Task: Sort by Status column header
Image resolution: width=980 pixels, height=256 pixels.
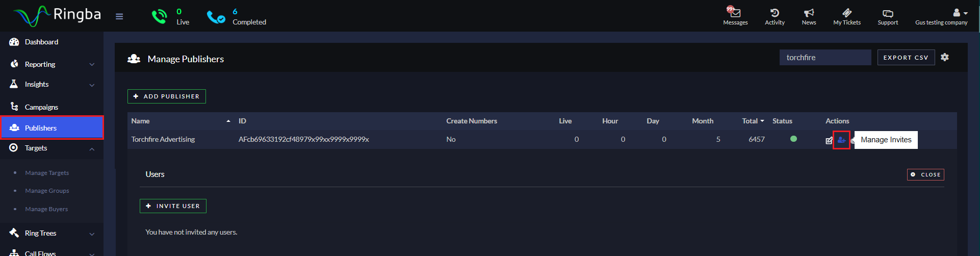Action: click(x=782, y=121)
